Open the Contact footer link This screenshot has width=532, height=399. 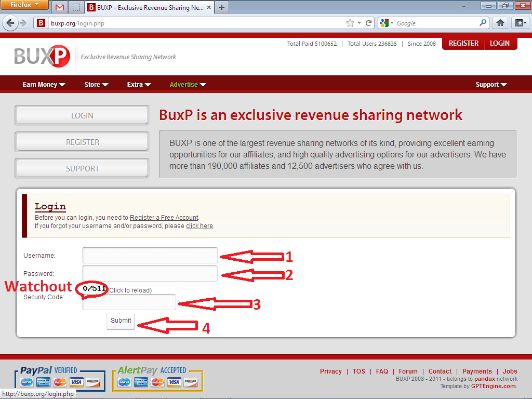[x=440, y=371]
